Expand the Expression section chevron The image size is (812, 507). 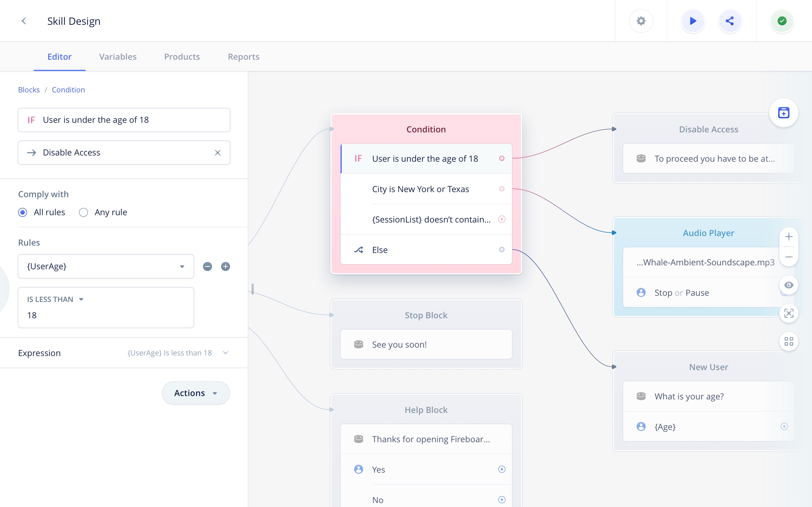[x=226, y=353]
